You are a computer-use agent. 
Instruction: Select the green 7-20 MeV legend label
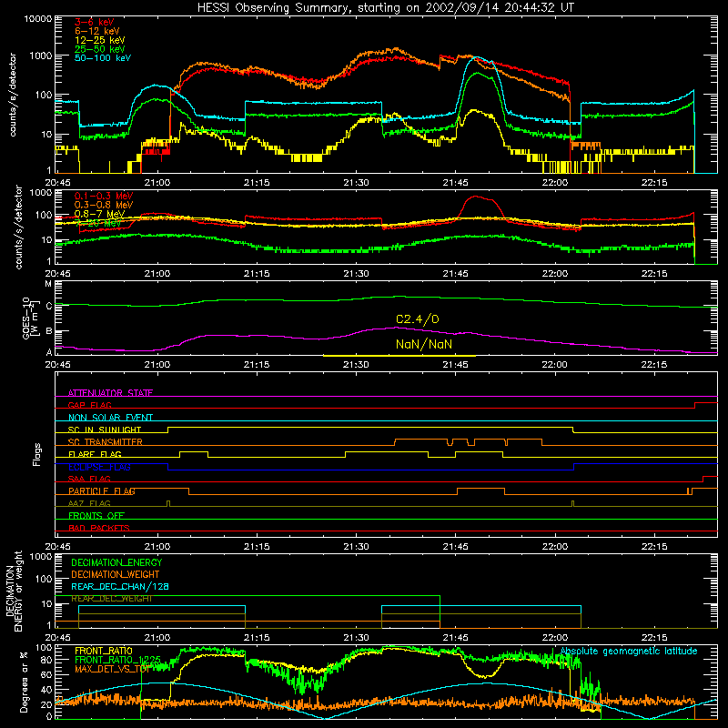(98, 223)
